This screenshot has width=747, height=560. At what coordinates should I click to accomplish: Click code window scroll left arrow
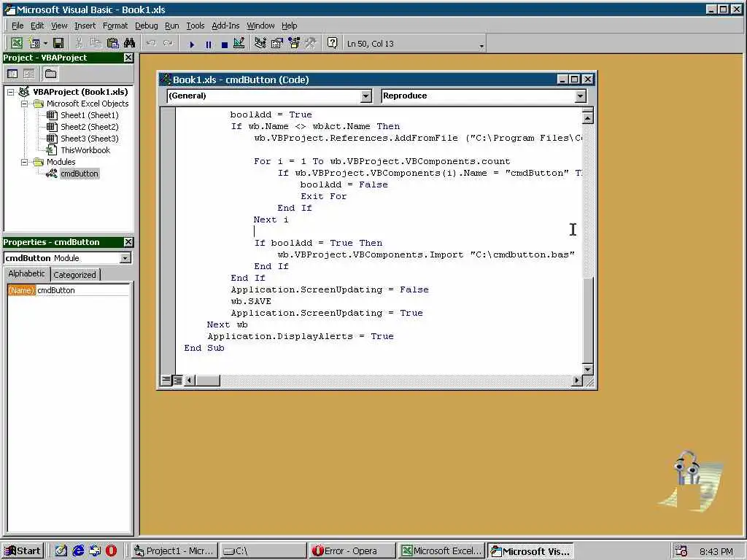pyautogui.click(x=190, y=381)
